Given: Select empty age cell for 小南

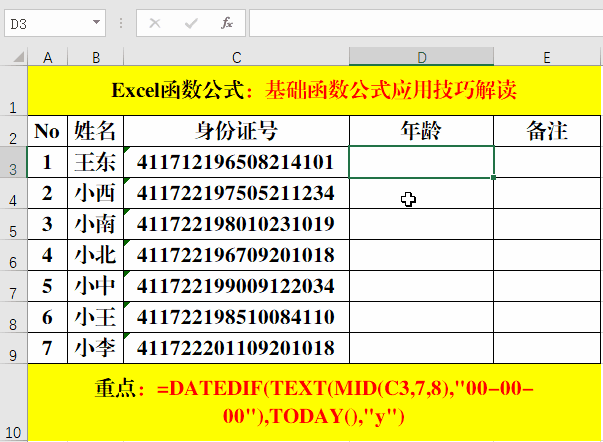Looking at the screenshot, I should click(x=421, y=224).
